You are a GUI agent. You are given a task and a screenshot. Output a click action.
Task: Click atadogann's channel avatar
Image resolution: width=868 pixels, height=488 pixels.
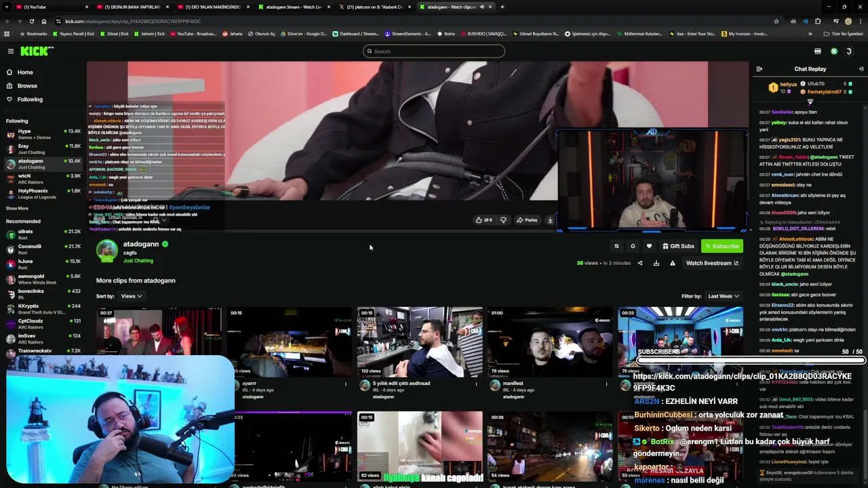pyautogui.click(x=106, y=251)
